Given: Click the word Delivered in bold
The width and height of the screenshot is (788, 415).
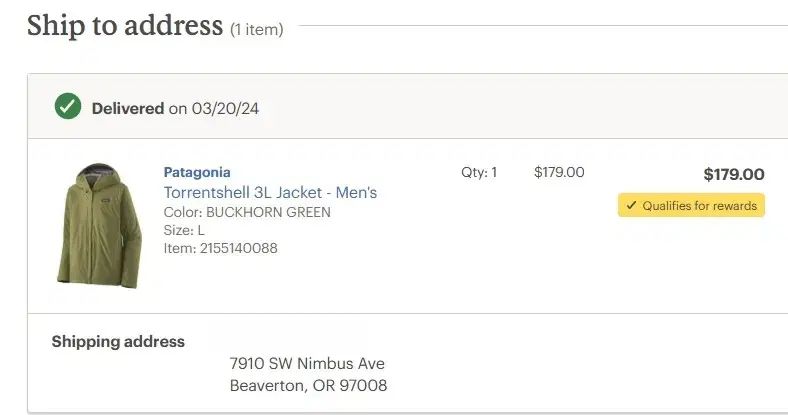Looking at the screenshot, I should pos(128,108).
